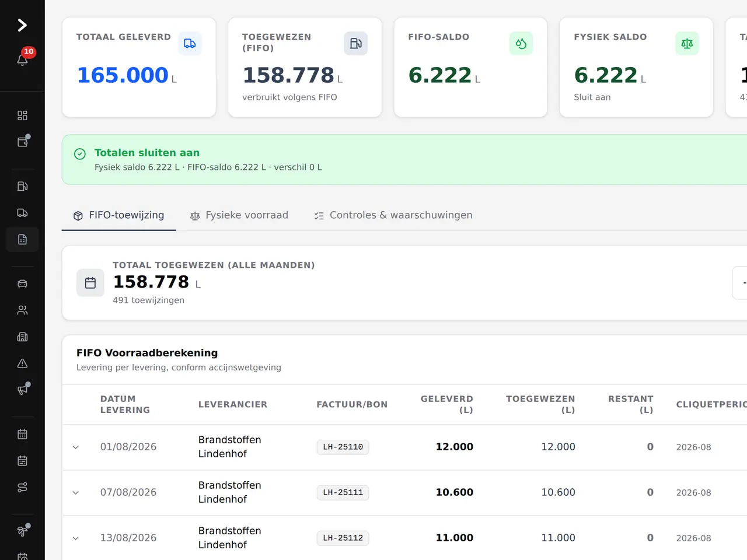Open the delivery truck icon in sidebar
Screen dimensions: 747x560
click(x=22, y=213)
